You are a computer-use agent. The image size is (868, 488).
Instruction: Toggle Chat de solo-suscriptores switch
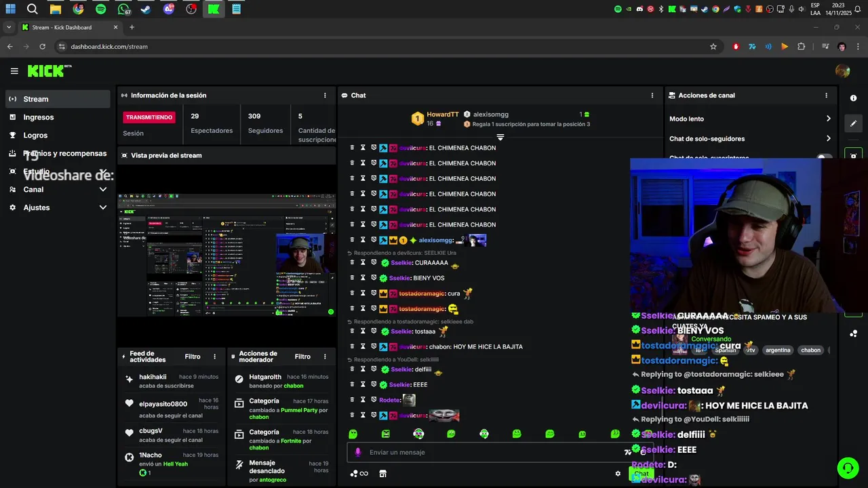pyautogui.click(x=825, y=157)
